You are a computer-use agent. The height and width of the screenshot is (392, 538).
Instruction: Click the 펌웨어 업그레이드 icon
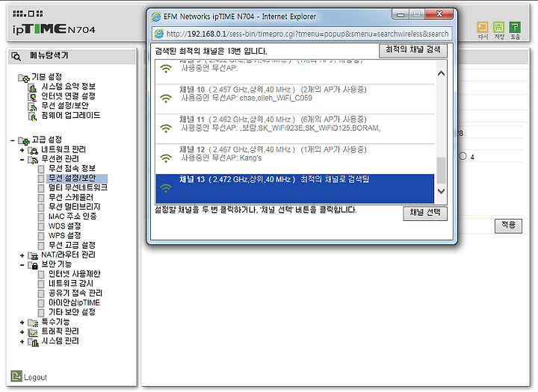[x=32, y=116]
